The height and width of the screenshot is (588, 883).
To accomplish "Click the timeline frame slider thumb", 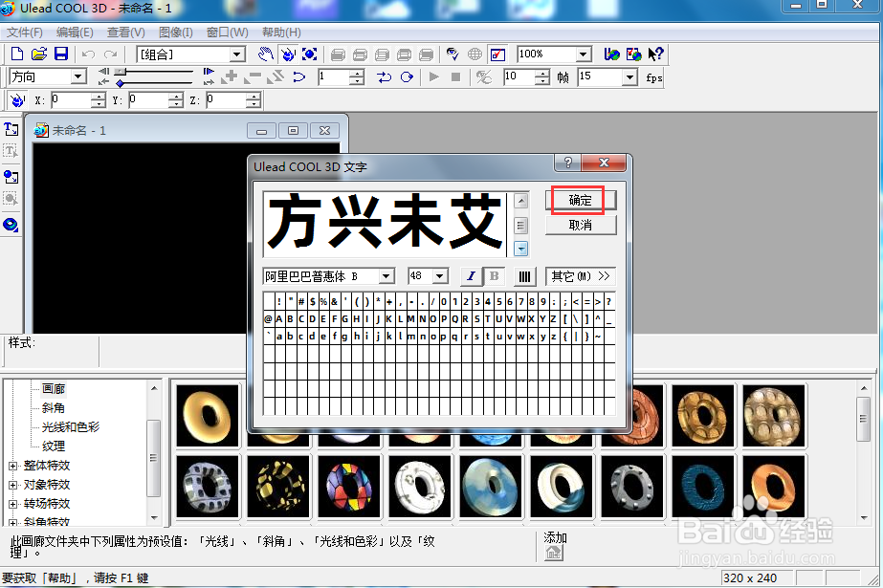I will [x=120, y=72].
